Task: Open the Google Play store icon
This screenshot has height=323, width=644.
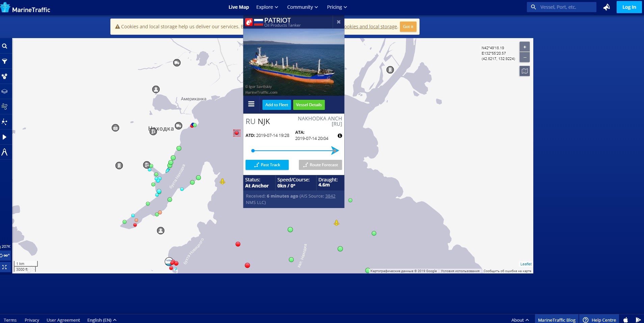Action: (x=638, y=320)
